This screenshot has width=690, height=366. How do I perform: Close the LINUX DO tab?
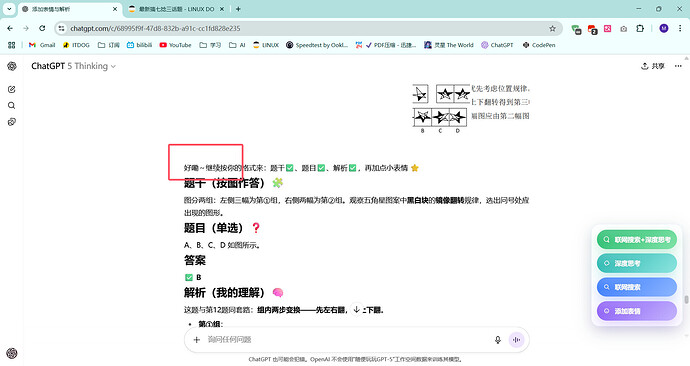coord(222,9)
